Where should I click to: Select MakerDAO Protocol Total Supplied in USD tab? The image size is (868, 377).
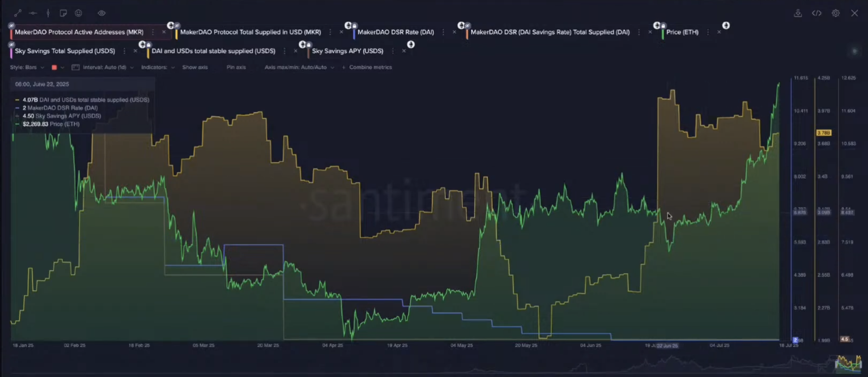tap(250, 32)
